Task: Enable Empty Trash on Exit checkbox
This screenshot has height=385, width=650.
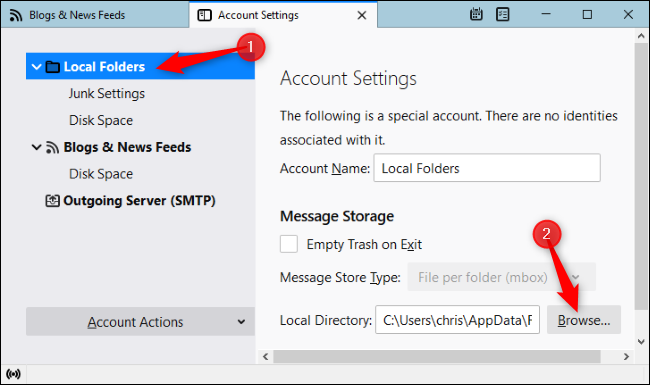Action: point(289,244)
